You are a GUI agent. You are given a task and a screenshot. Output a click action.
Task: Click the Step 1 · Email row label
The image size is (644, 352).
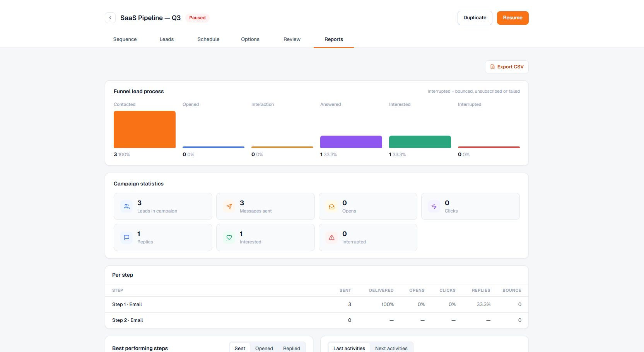[127, 304]
